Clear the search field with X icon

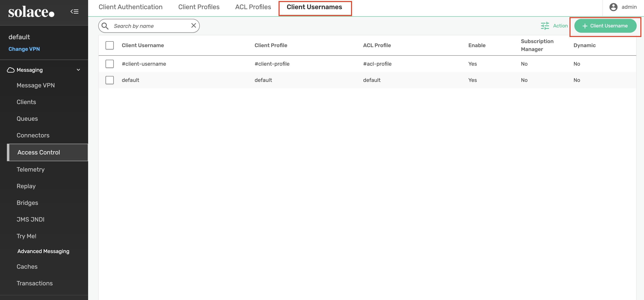[x=193, y=26]
